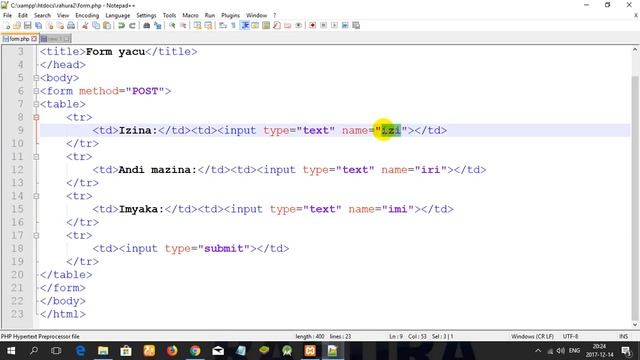Viewport: 640px width, 360px height.
Task: Click the Stop recording macro icon
Action: (323, 25)
